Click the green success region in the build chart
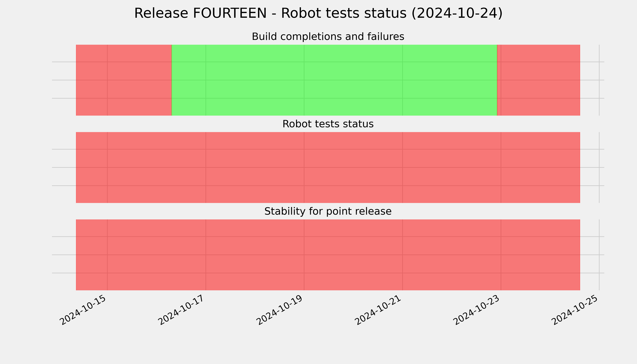Screen dimensions: 637x364 click(x=334, y=80)
